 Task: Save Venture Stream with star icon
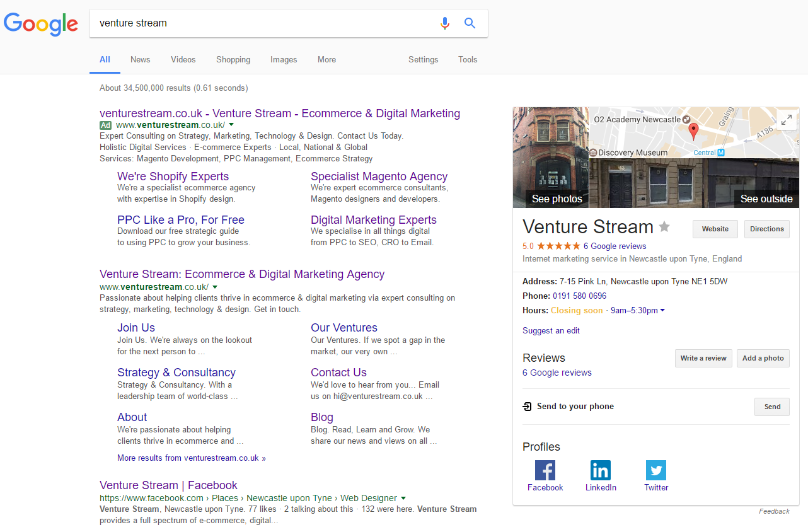[664, 227]
